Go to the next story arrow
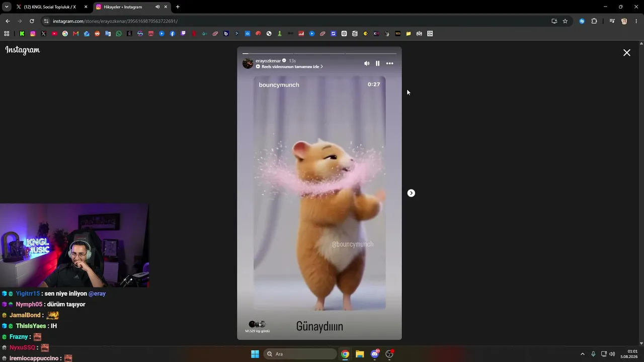 411,193
